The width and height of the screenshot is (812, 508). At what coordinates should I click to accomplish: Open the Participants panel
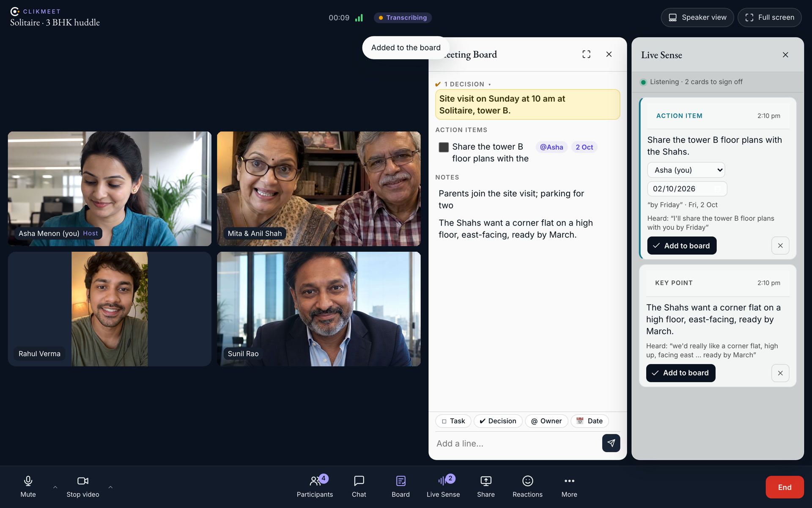tap(315, 487)
